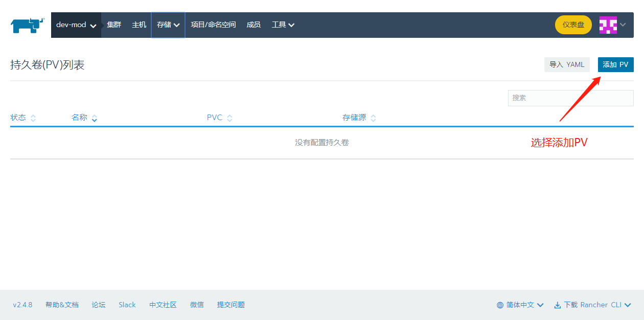Click inside the 搜索 search field

[x=570, y=98]
